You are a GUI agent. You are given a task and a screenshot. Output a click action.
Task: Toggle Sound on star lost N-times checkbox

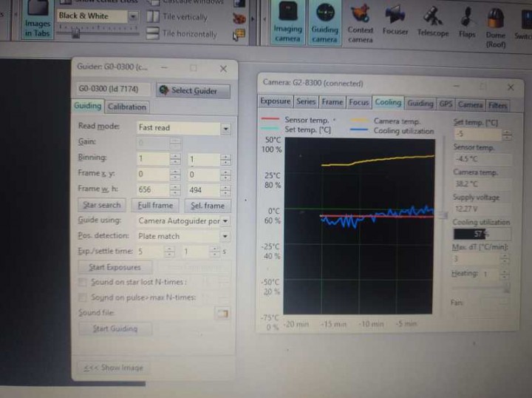pos(83,282)
